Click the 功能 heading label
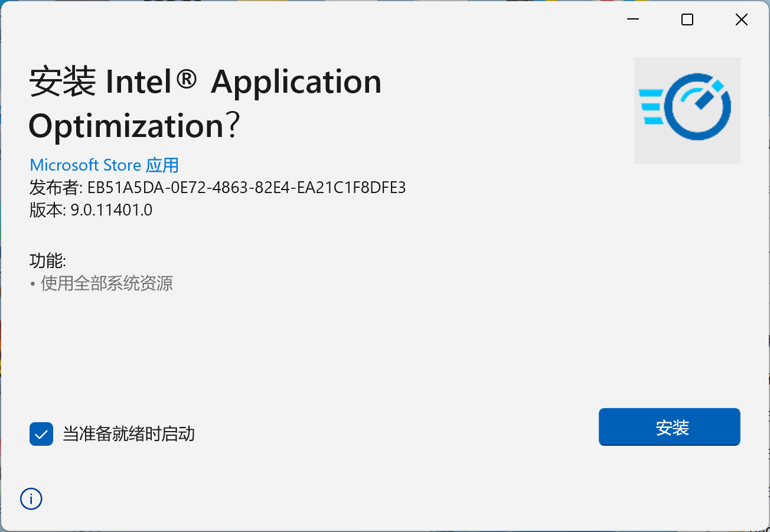 coord(48,261)
